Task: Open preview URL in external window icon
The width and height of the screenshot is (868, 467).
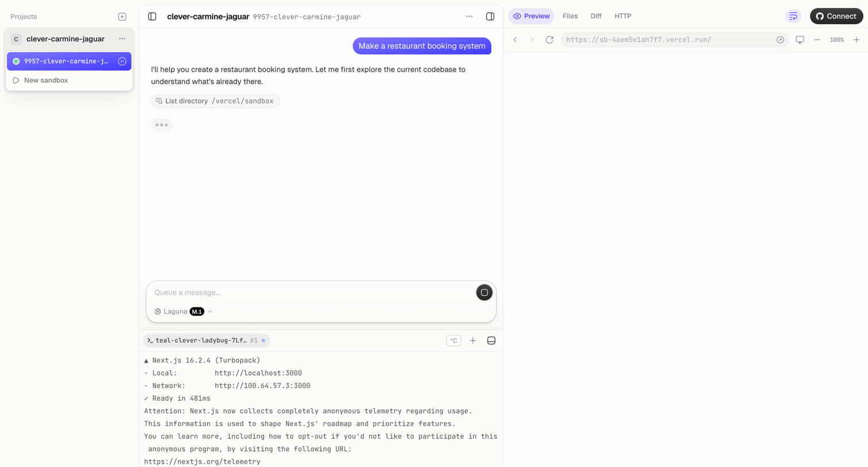Action: [780, 40]
